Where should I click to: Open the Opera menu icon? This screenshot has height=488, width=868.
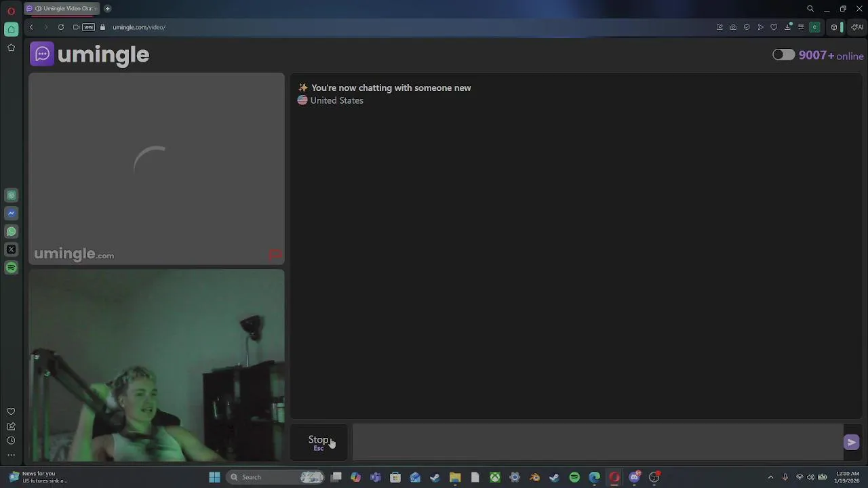(x=11, y=9)
